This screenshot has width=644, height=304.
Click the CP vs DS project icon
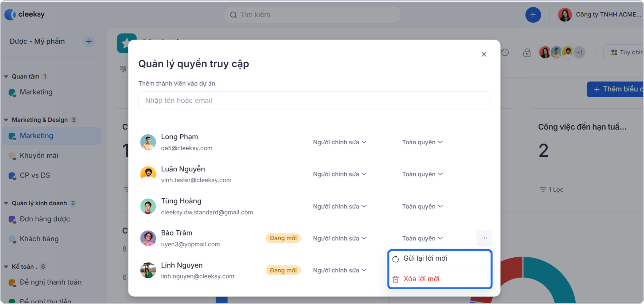[x=12, y=176]
